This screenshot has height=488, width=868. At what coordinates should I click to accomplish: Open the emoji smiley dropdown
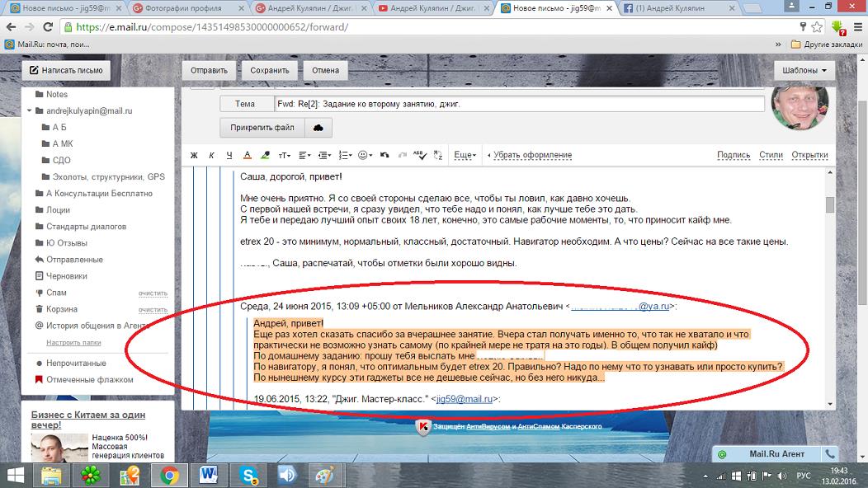click(365, 156)
